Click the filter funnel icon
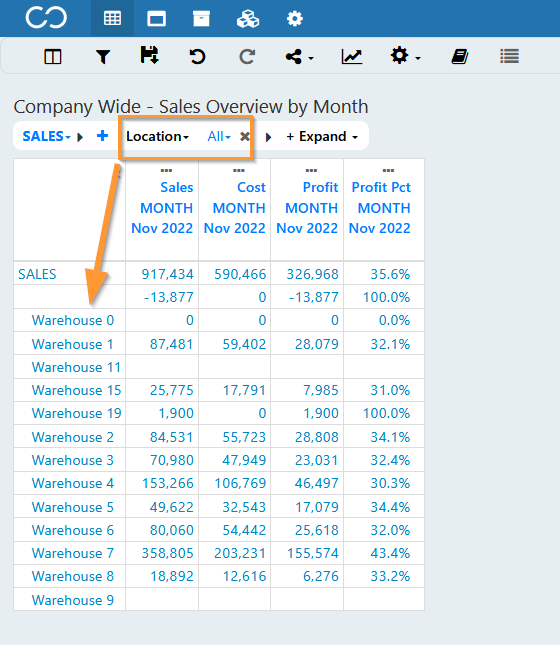This screenshot has height=645, width=560. click(x=103, y=57)
